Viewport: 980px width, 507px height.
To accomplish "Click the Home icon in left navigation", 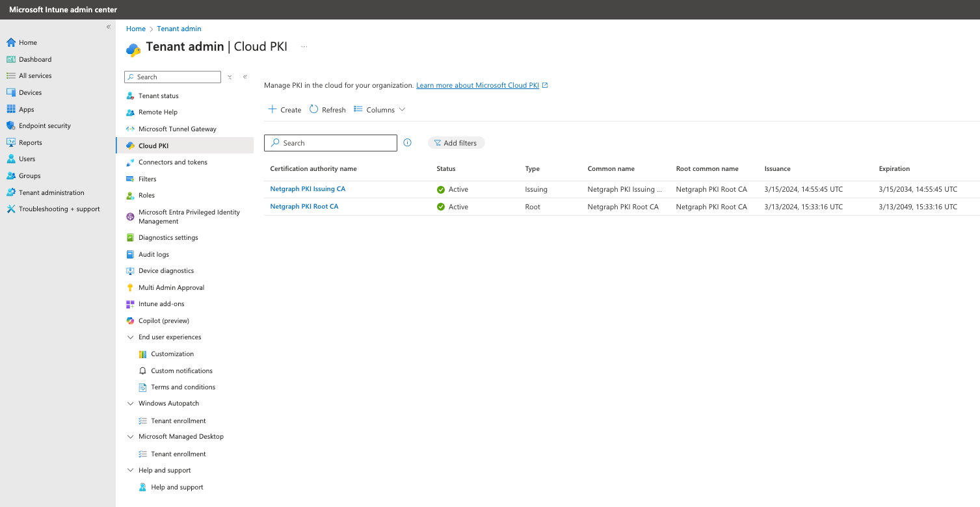I will 10,43.
